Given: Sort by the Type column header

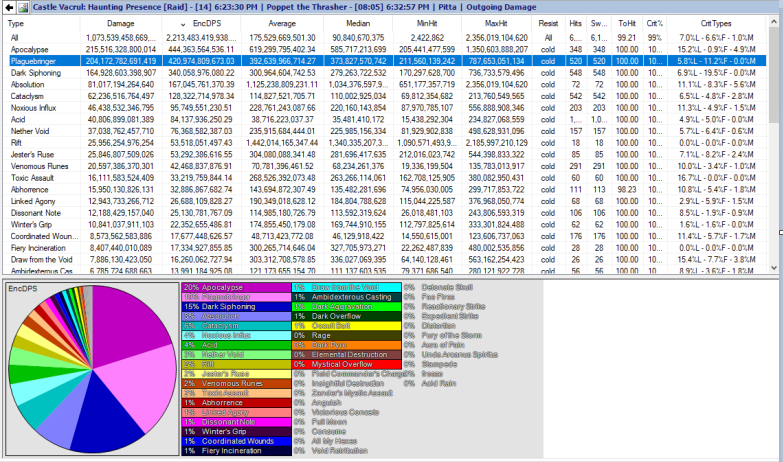Looking at the screenshot, I should (16, 23).
